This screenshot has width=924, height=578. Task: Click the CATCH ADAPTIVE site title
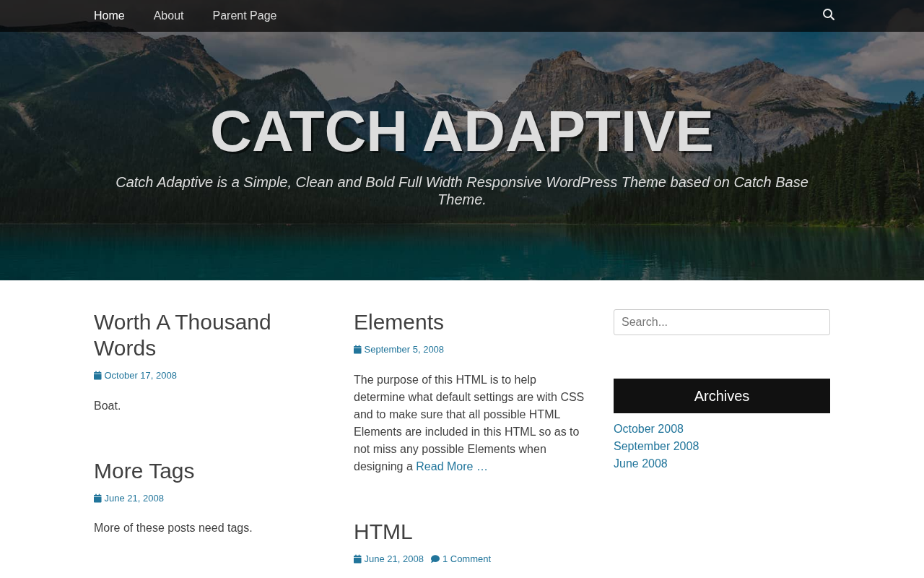point(462,131)
